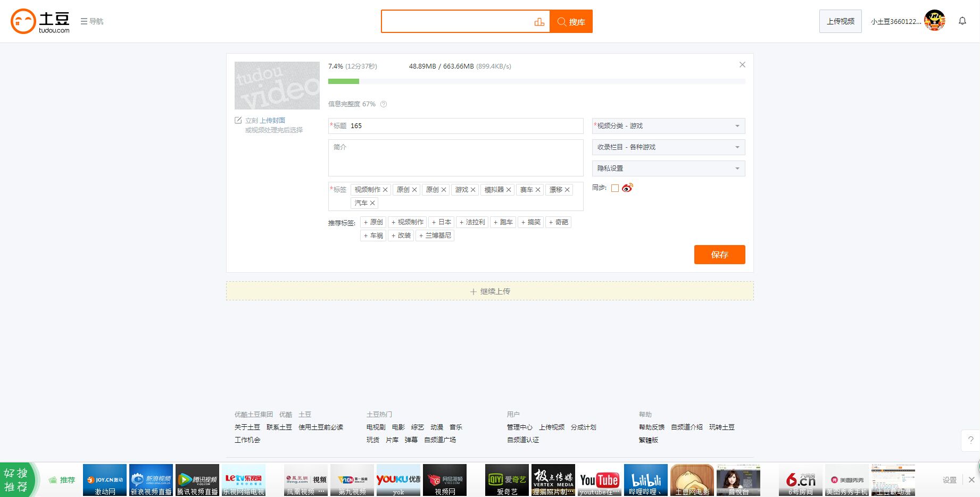Click 上传封面 link

(272, 121)
